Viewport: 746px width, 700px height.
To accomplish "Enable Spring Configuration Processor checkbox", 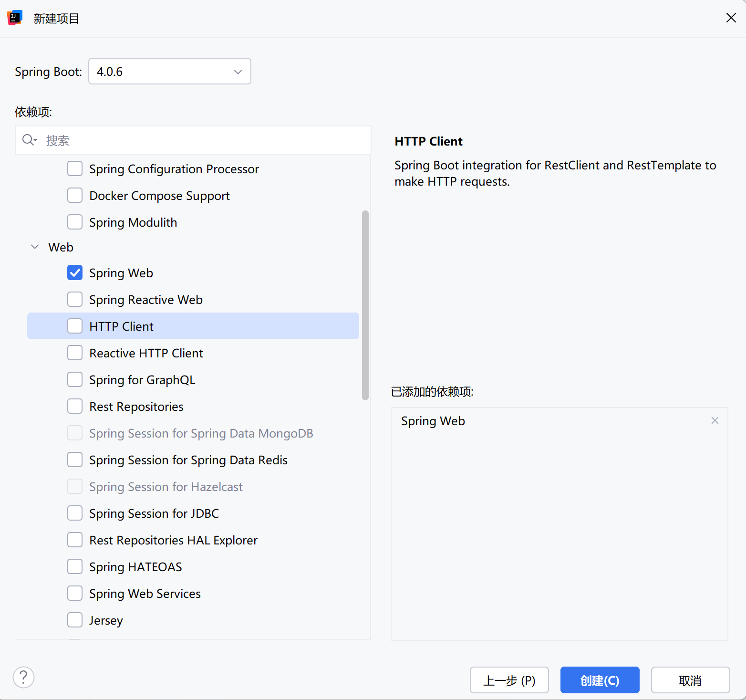I will 75,168.
